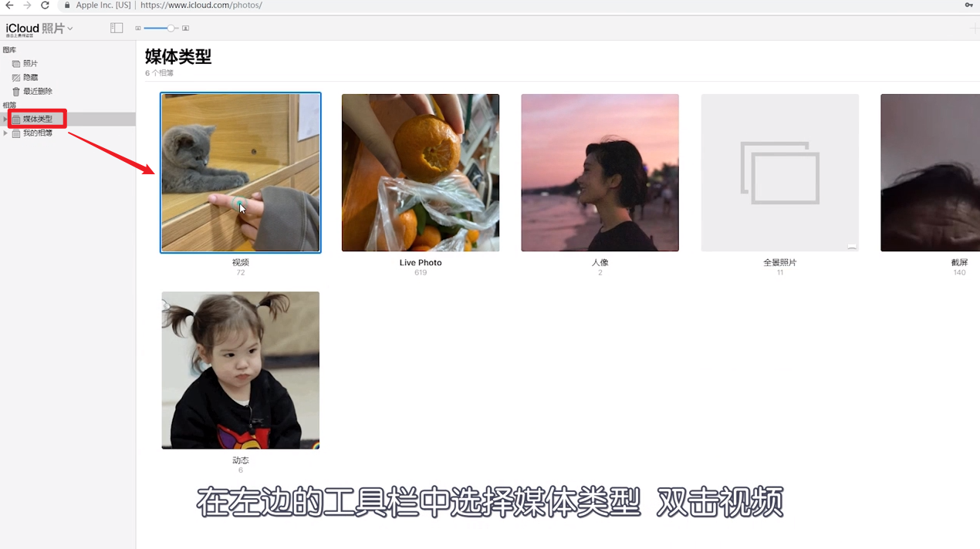
Task: Open the empty 全景照片 album placeholder
Action: click(779, 173)
